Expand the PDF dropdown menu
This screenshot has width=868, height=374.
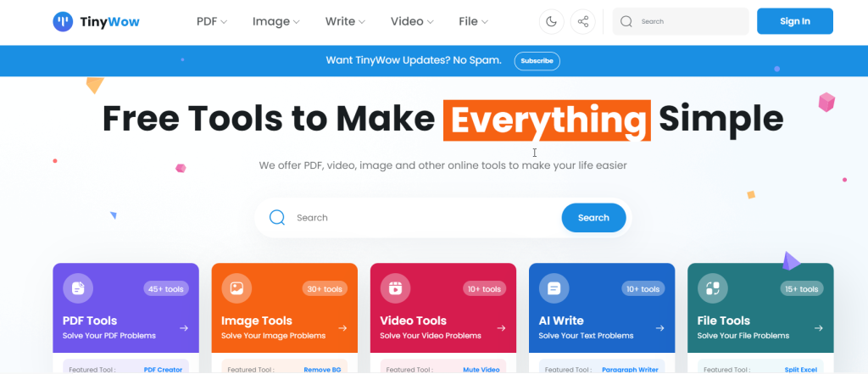(x=212, y=21)
